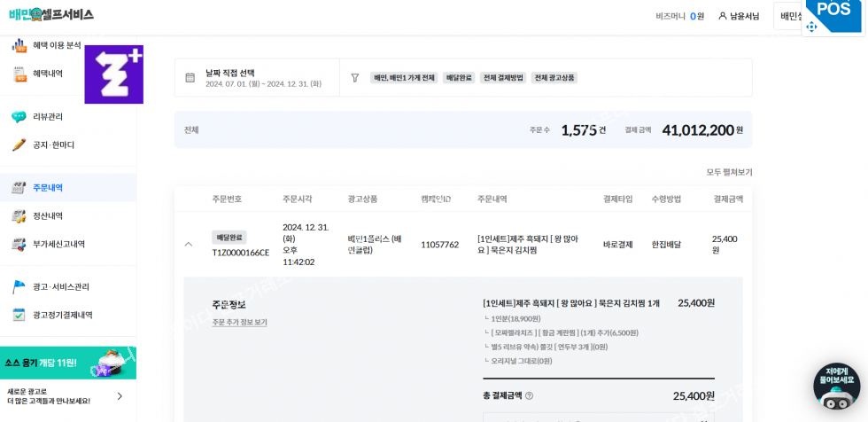
Task: Open the 날짜 직접 선택 date range picker
Action: [x=262, y=78]
